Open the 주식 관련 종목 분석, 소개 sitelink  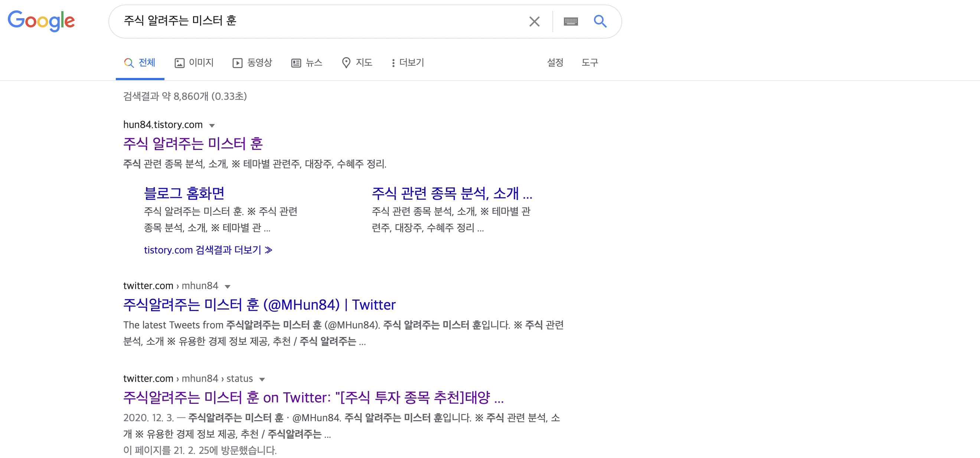click(452, 194)
